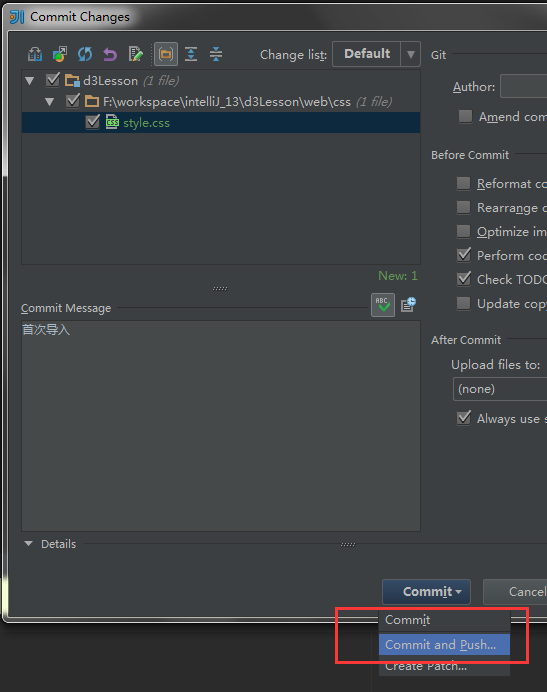Image resolution: width=547 pixels, height=692 pixels.
Task: Click the IntelliJ logo in title bar
Action: pyautogui.click(x=17, y=17)
